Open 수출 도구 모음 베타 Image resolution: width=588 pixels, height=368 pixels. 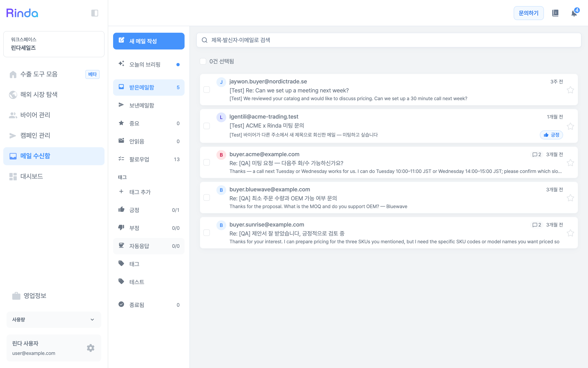[x=54, y=74]
